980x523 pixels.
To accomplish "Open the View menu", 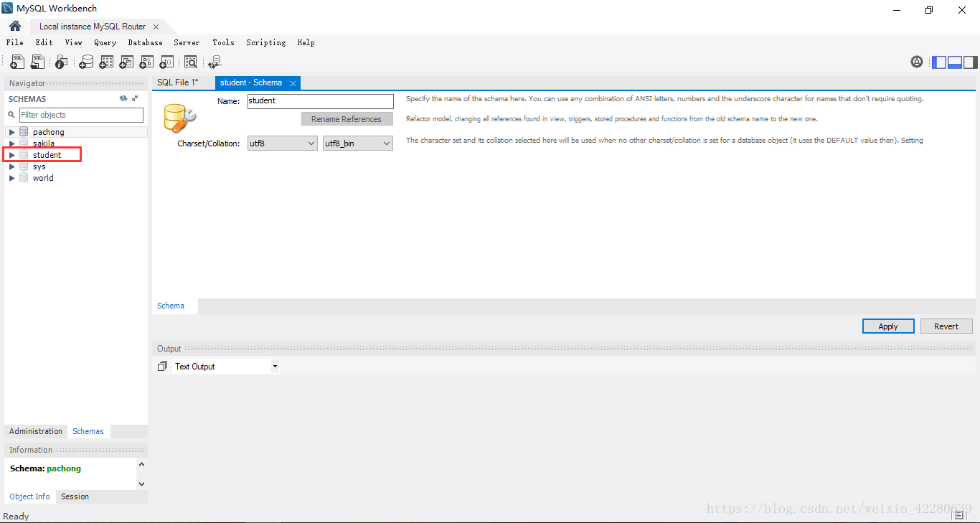I will tap(73, 42).
